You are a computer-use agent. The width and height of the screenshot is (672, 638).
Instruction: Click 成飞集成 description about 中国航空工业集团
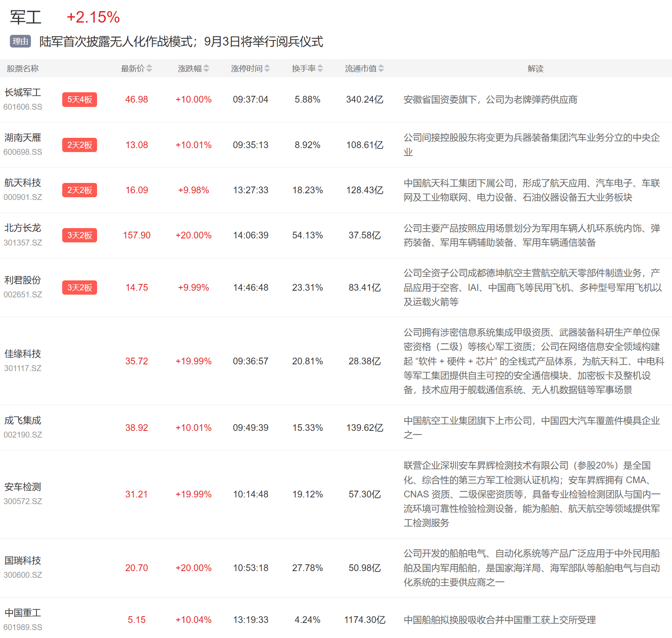pos(532,428)
